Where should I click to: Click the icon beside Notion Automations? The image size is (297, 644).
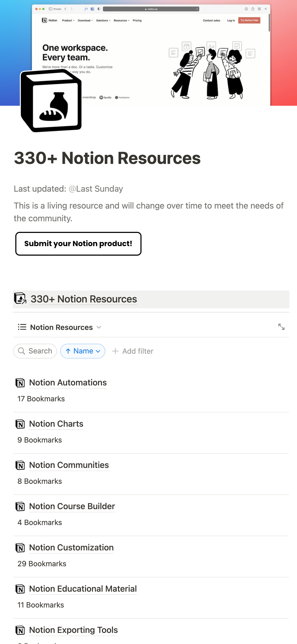tap(20, 383)
